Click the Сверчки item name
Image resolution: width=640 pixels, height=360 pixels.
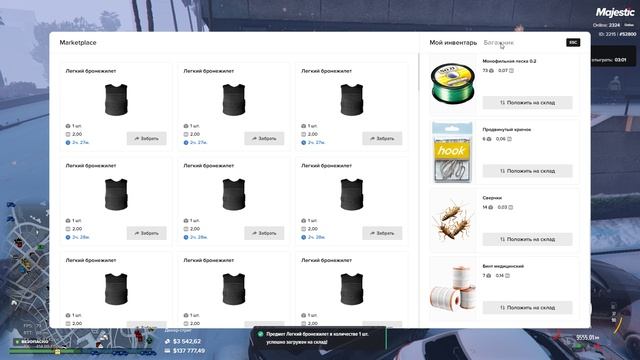coord(492,198)
